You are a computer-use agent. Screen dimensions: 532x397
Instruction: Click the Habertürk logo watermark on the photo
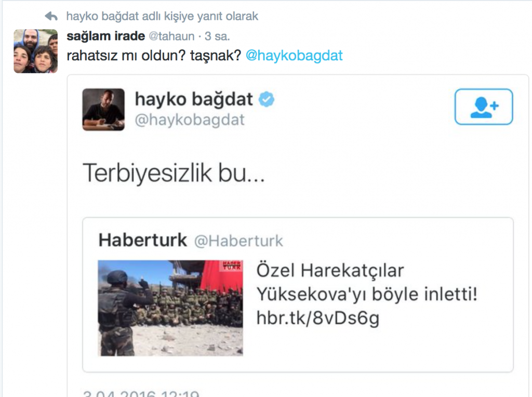coord(232,266)
